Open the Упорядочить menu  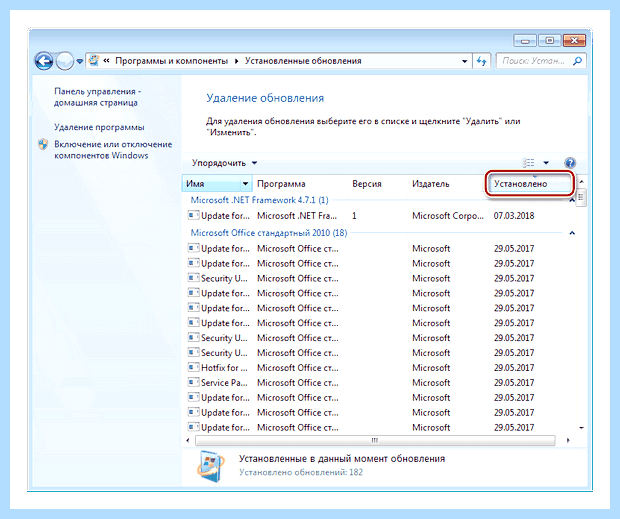(224, 163)
